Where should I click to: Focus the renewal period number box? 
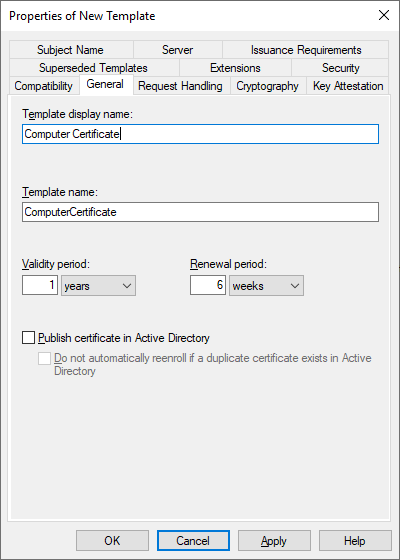pos(208,285)
